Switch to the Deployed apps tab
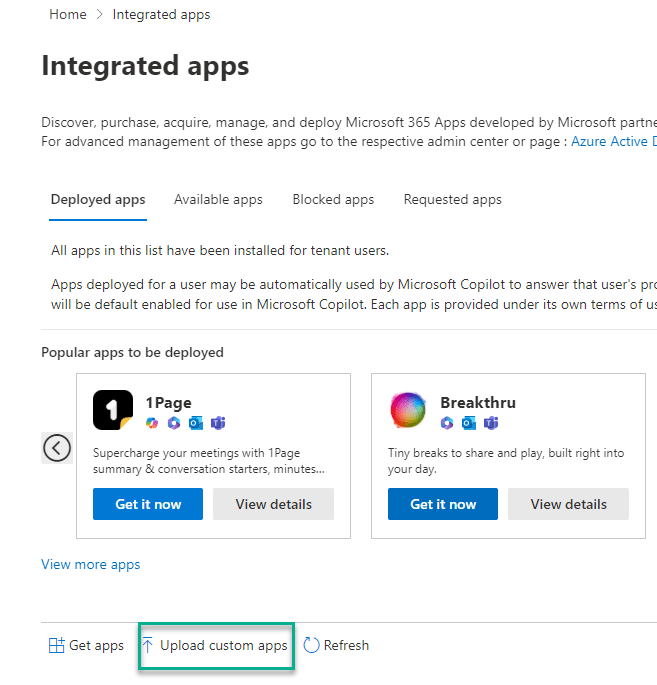 pos(98,200)
